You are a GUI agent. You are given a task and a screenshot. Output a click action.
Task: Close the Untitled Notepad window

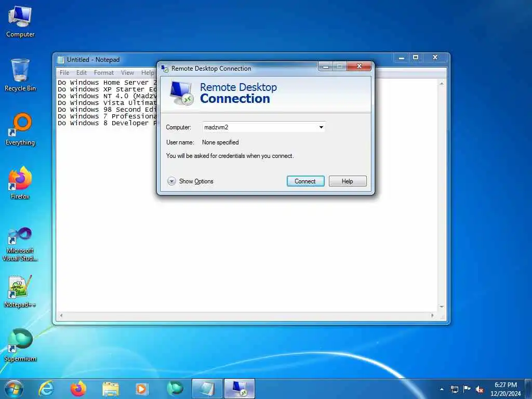click(435, 58)
